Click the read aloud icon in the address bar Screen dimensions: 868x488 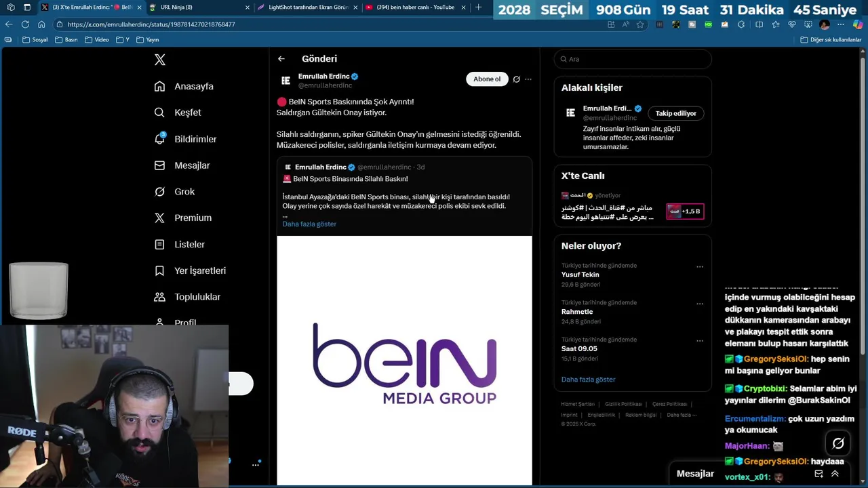click(x=625, y=24)
